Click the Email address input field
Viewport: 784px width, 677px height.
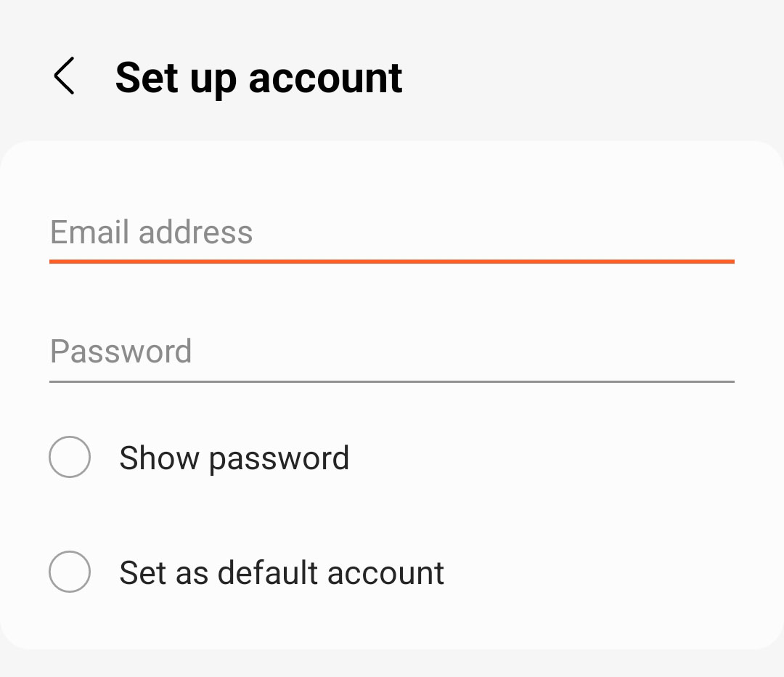[392, 232]
